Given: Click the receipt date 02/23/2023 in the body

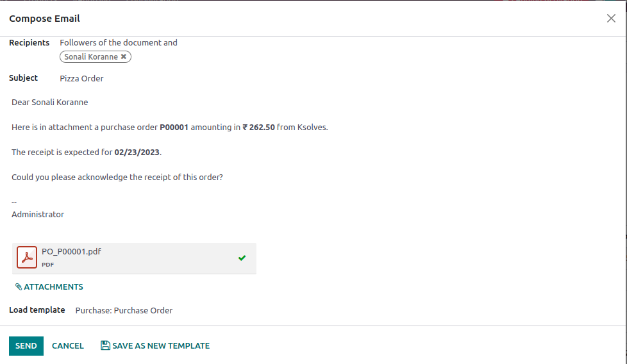Looking at the screenshot, I should (x=137, y=153).
